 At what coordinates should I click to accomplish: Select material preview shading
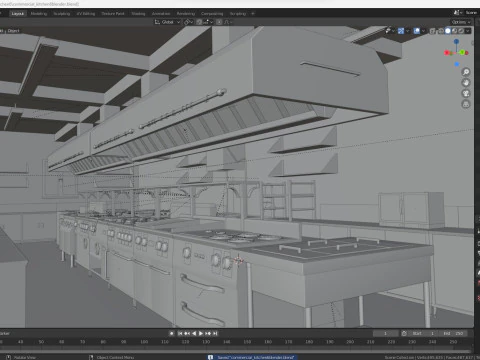click(x=454, y=31)
